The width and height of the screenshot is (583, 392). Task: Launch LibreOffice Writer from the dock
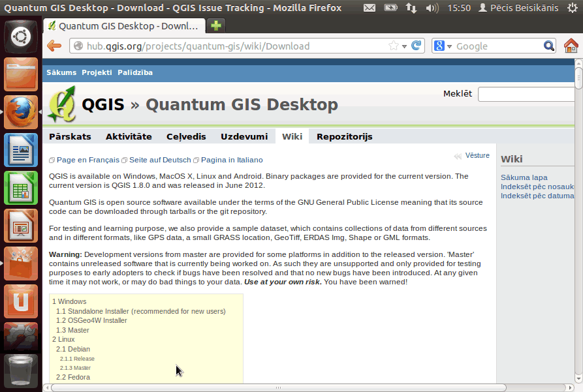tap(21, 150)
